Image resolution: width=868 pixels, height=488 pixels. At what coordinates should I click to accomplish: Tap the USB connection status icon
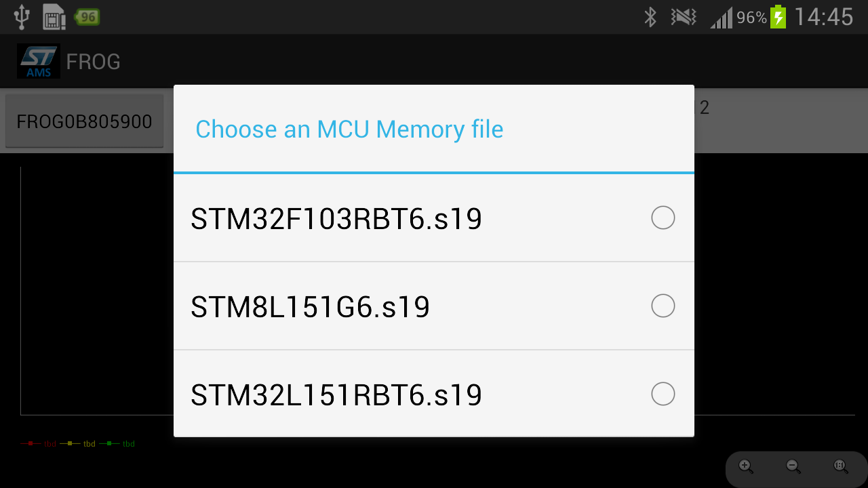click(22, 17)
